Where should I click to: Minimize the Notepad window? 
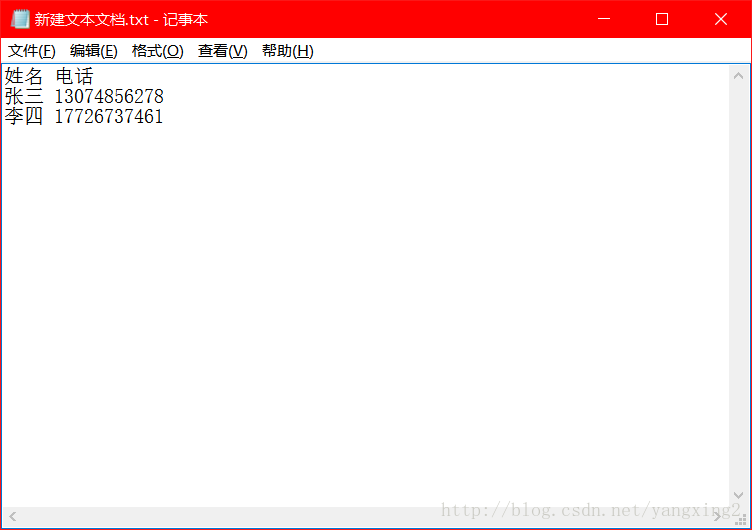pos(604,19)
